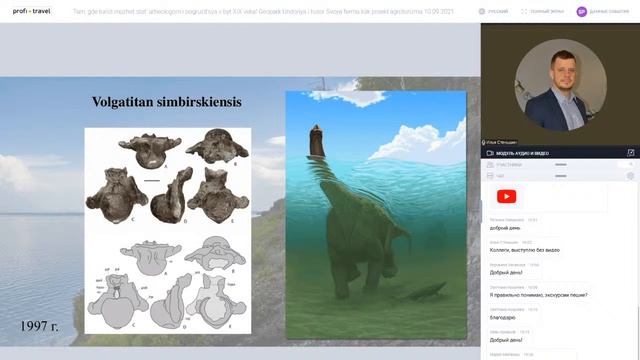Image resolution: width=640 pixels, height=360 pixels.
Task: Click the chat bubble icon
Action: (x=490, y=176)
